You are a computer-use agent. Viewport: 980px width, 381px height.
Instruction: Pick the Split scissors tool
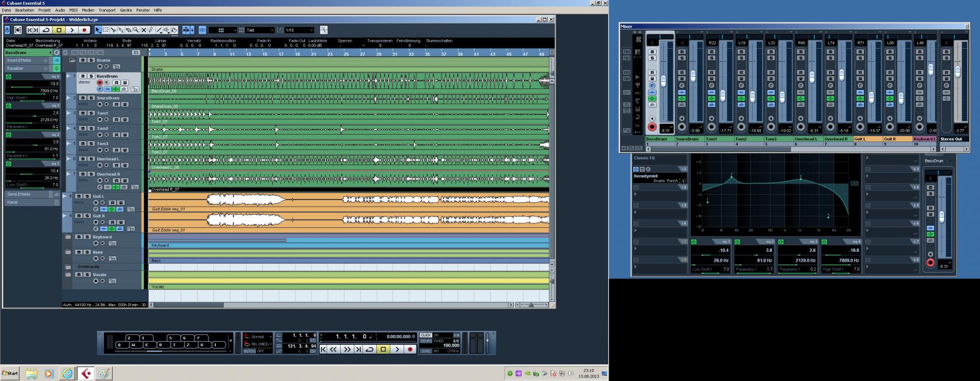[113, 30]
